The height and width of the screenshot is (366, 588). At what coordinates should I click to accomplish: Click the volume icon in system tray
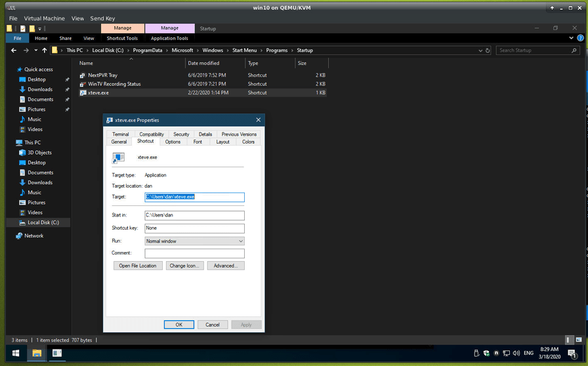click(515, 354)
